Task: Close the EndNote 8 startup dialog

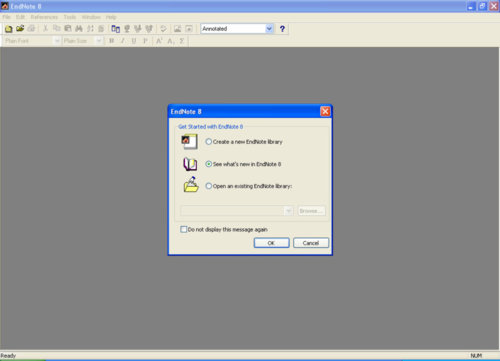Action: pyautogui.click(x=325, y=111)
